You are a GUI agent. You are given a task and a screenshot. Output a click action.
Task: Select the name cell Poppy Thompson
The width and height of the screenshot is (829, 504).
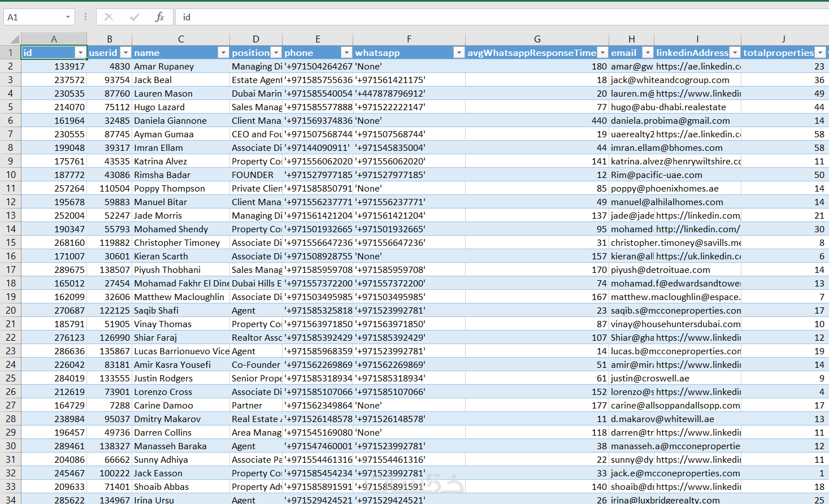tap(181, 188)
